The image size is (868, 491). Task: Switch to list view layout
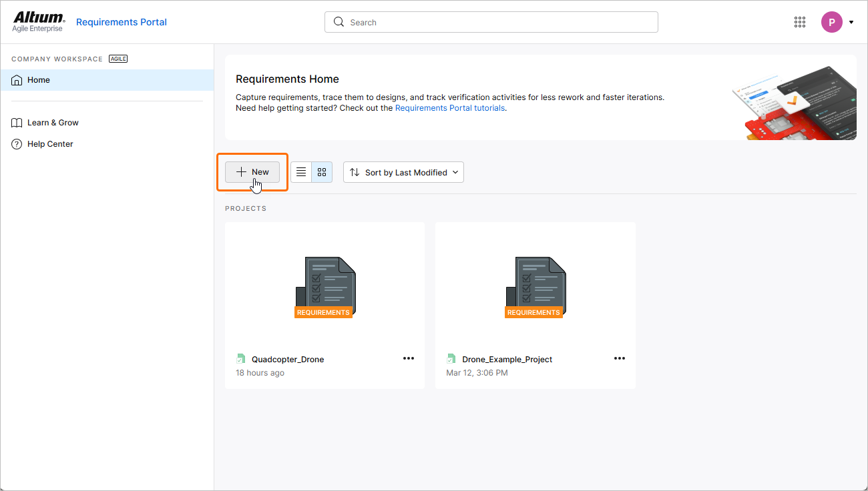point(301,172)
